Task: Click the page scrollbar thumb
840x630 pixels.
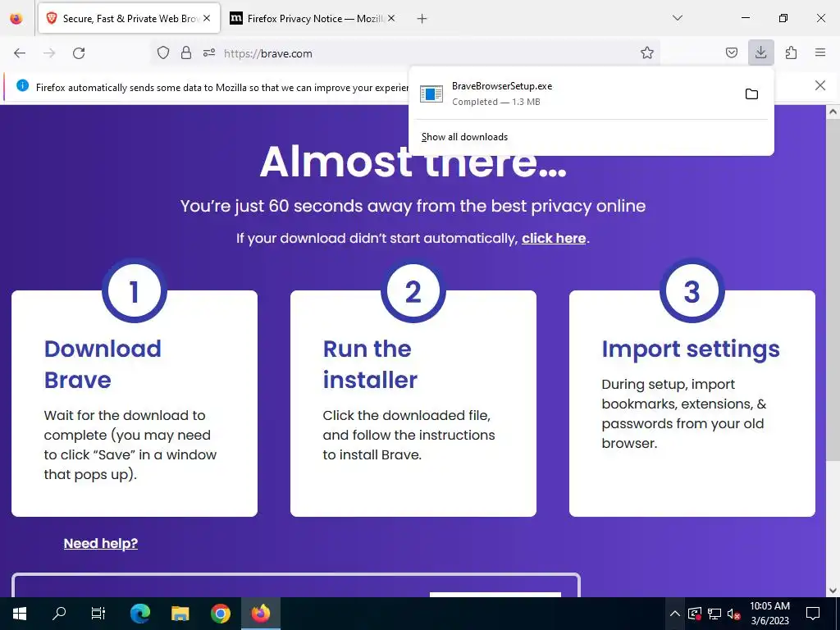Action: click(x=833, y=290)
